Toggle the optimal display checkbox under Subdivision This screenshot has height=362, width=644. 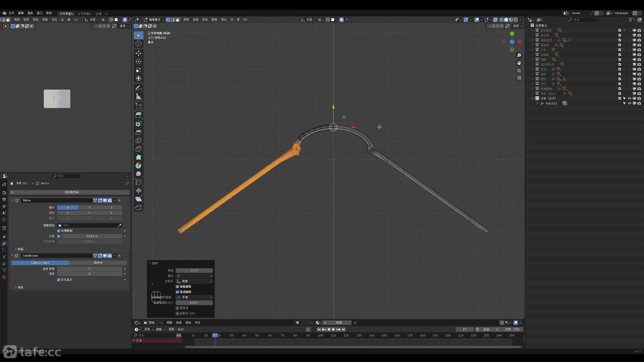(x=59, y=280)
